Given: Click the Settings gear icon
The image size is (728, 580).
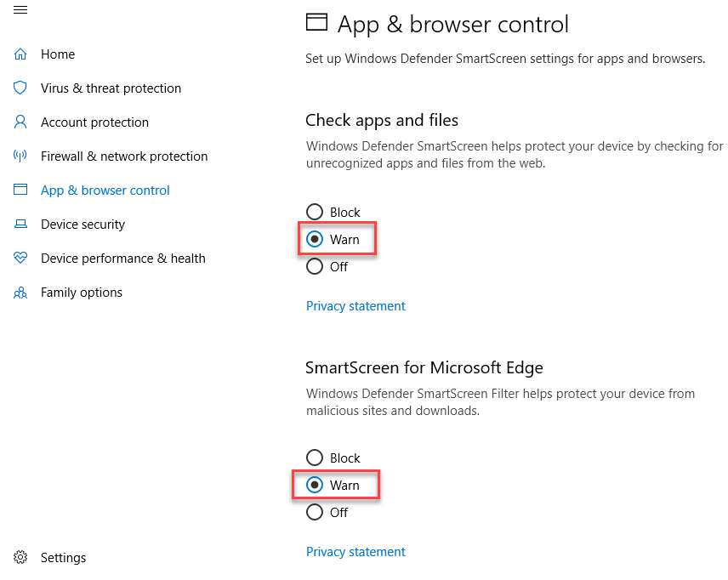Looking at the screenshot, I should [x=20, y=557].
